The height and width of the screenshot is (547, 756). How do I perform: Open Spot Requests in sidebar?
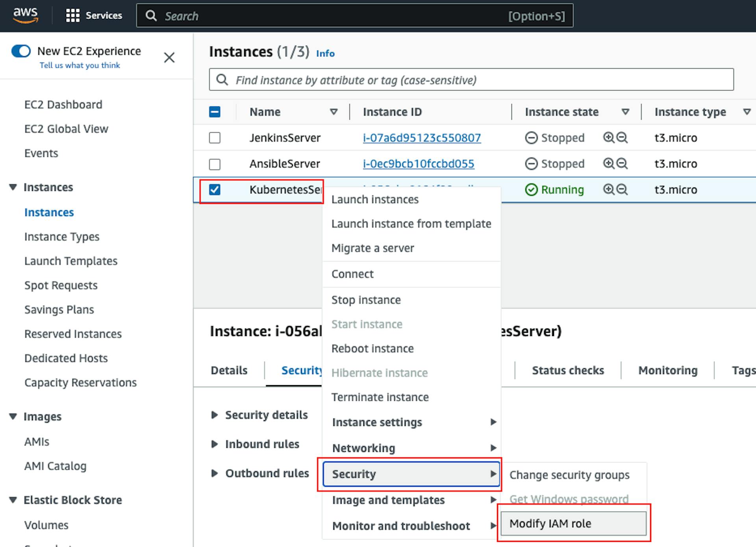61,286
